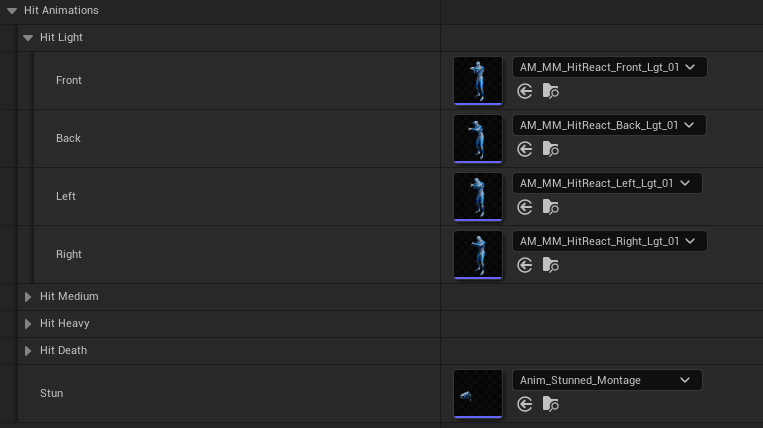This screenshot has width=763, height=428.
Task: Use selected asset for Stun animation
Action: (525, 404)
